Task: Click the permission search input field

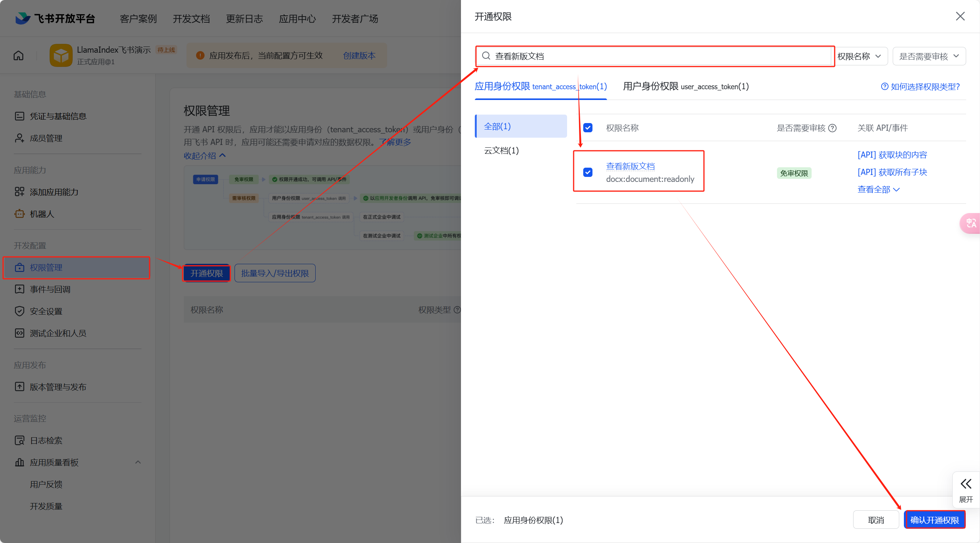Action: (654, 56)
